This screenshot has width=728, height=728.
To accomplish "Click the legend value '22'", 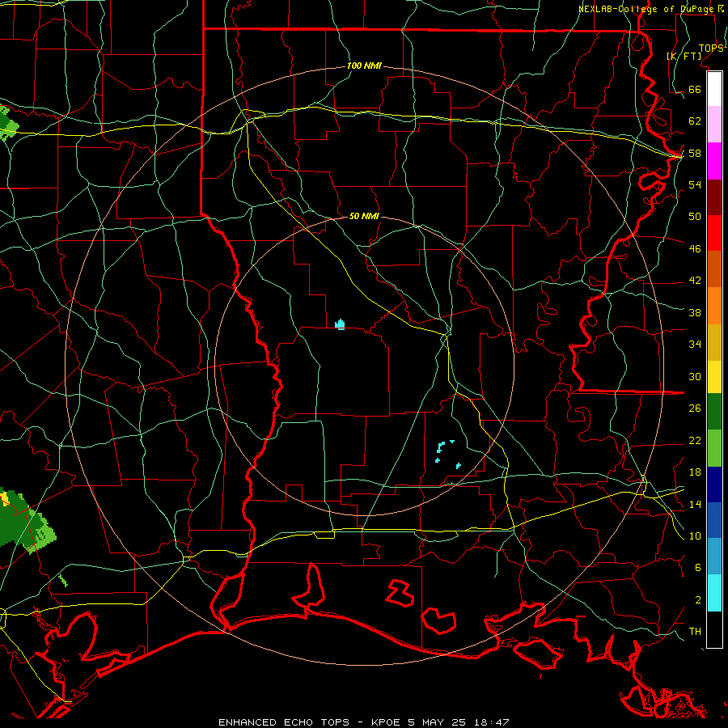I will coord(695,441).
